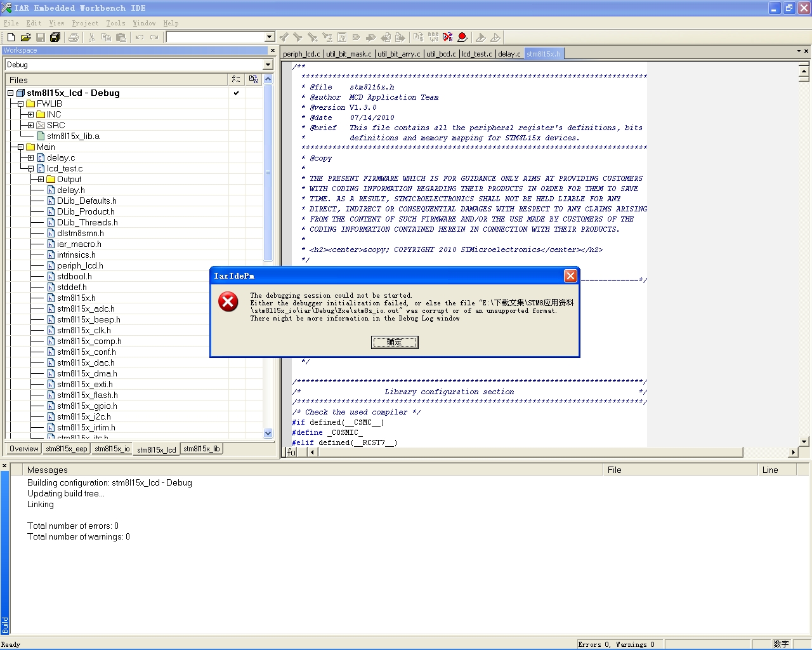Viewport: 812px width, 650px height.
Task: Click the editor horizontal scrollbar right arrow
Action: point(793,452)
